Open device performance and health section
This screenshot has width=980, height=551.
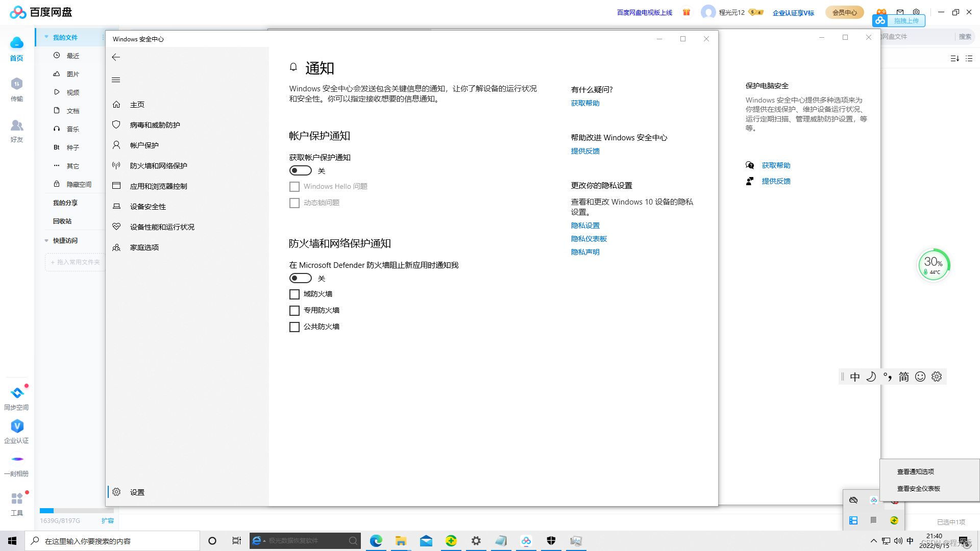[162, 227]
